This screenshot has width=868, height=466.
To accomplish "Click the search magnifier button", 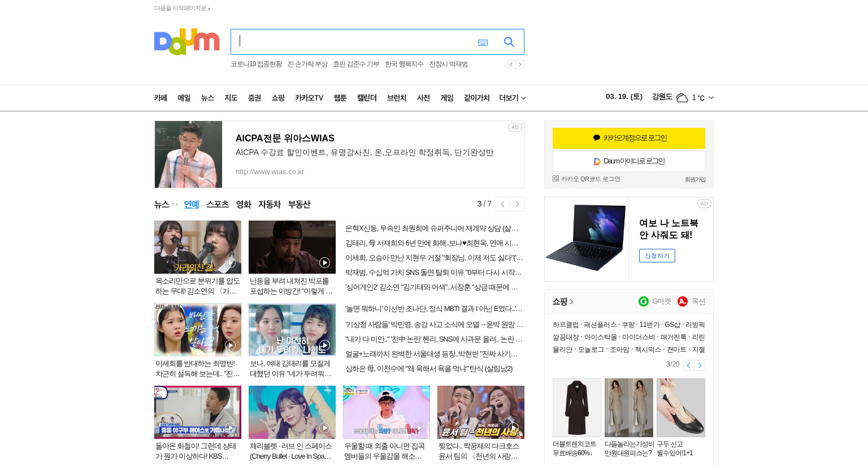I will [509, 42].
